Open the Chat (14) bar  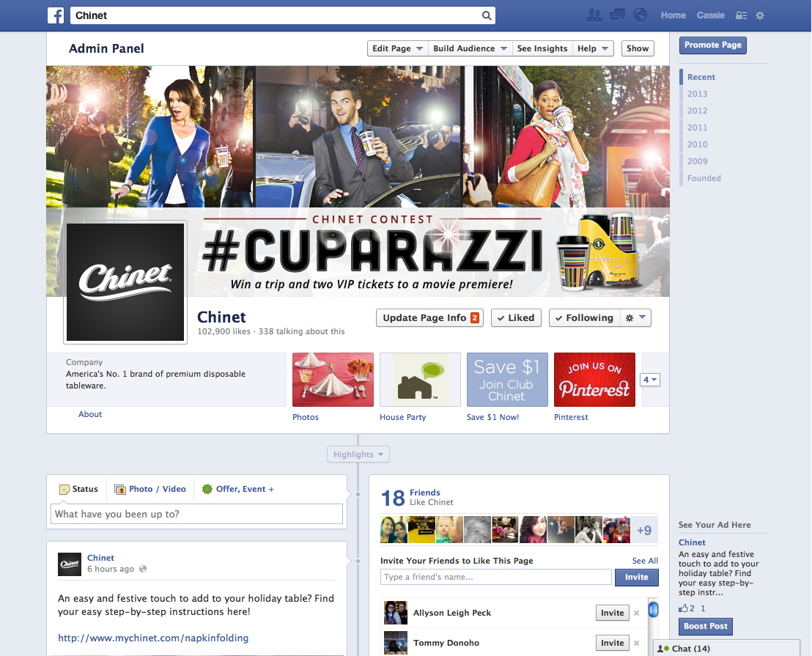728,648
